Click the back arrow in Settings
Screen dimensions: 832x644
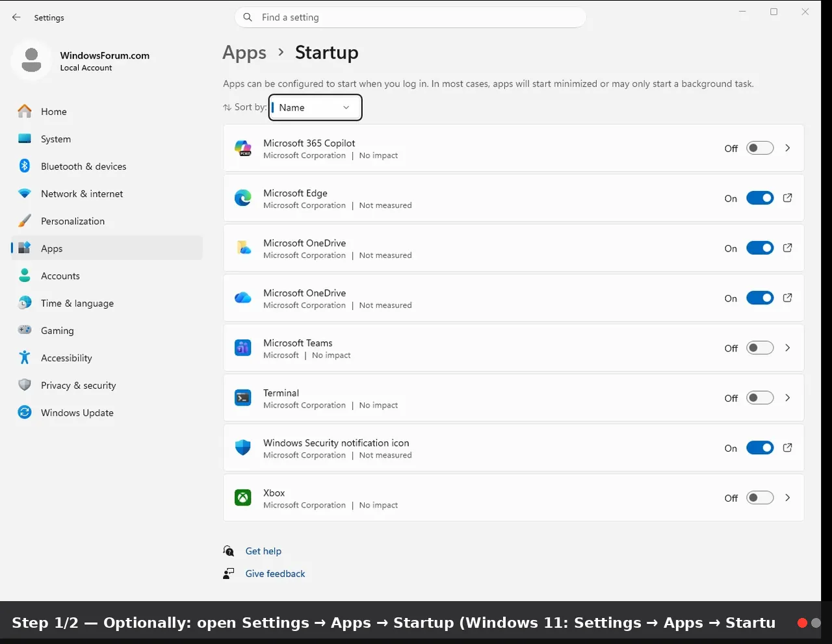point(16,18)
